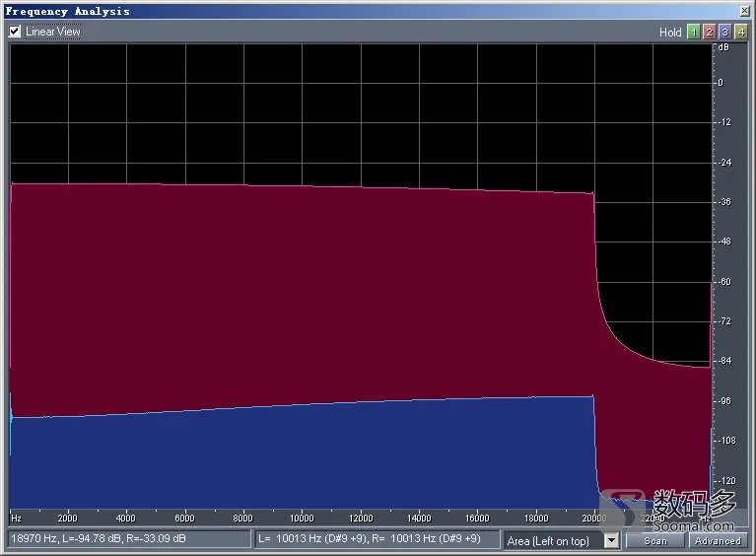The height and width of the screenshot is (556, 756).
Task: Click the Scan button
Action: tap(654, 541)
